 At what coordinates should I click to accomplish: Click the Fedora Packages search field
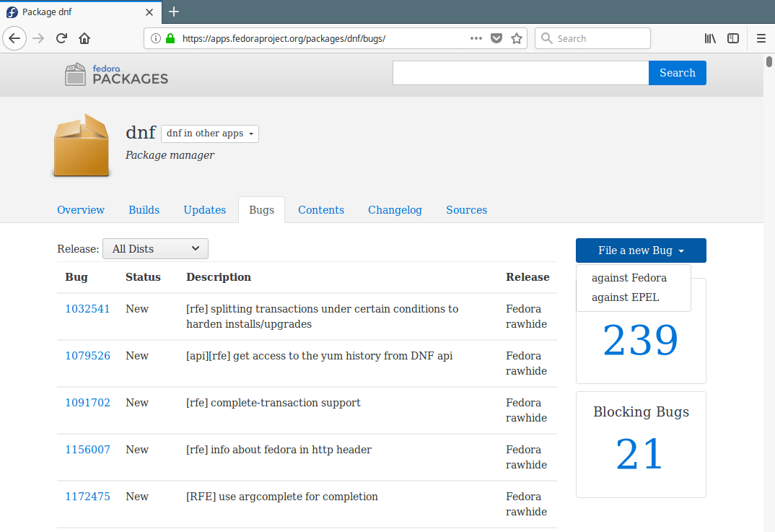(x=520, y=73)
